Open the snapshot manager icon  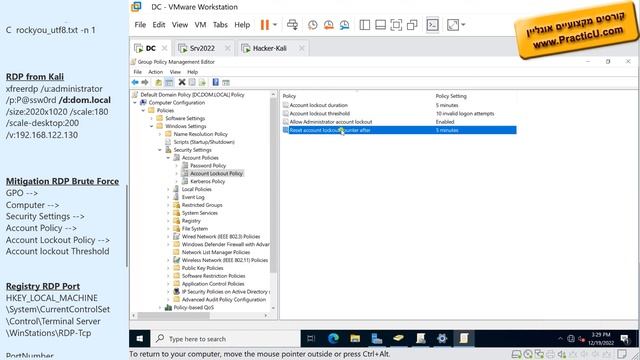[x=344, y=25]
